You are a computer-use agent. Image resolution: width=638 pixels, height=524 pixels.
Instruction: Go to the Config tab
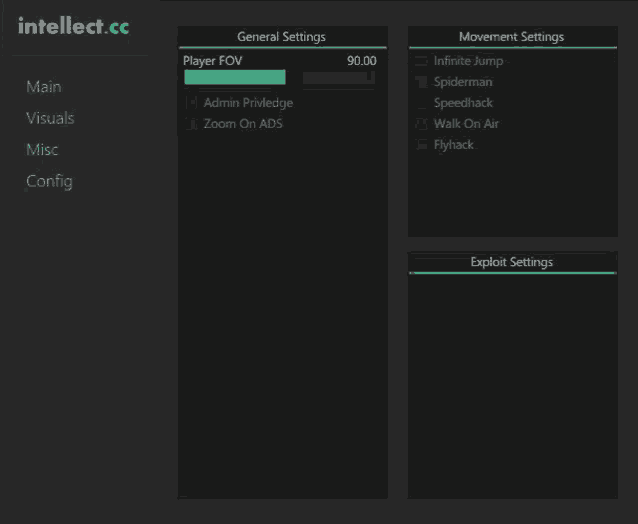coord(49,182)
